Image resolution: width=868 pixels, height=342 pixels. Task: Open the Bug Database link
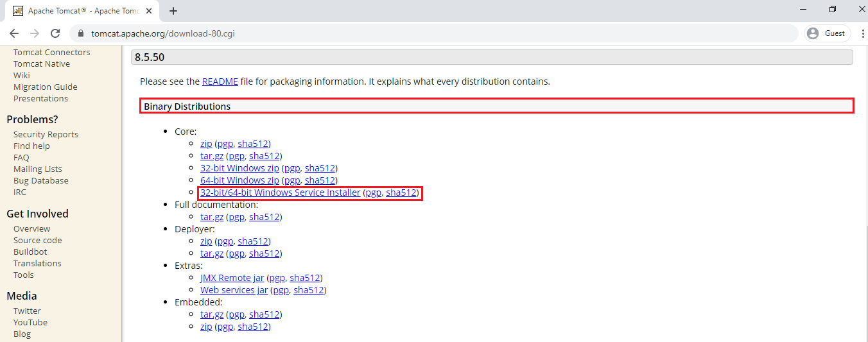pyautogui.click(x=41, y=181)
